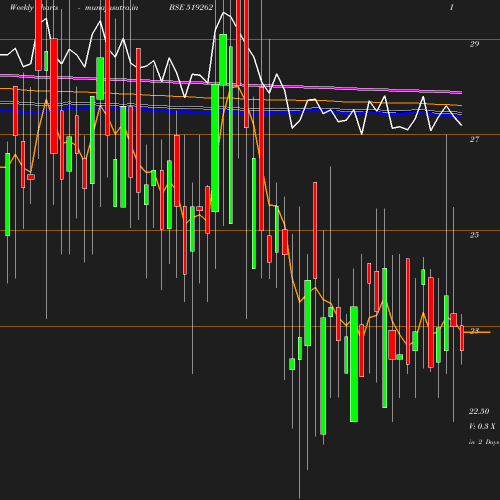The width and height of the screenshot is (500, 500).
Task: Select the current price value '22.50'
Action: pos(479,411)
